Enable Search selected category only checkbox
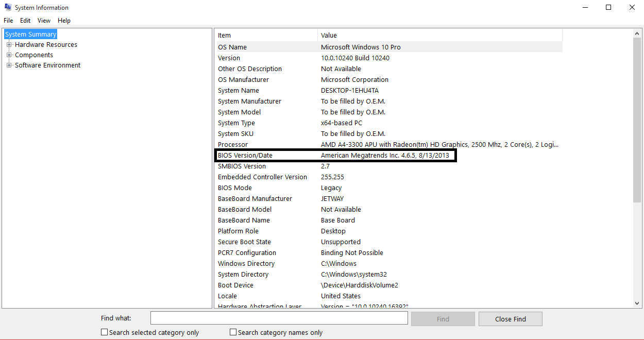Viewport: 644px width, 340px height. pyautogui.click(x=105, y=332)
